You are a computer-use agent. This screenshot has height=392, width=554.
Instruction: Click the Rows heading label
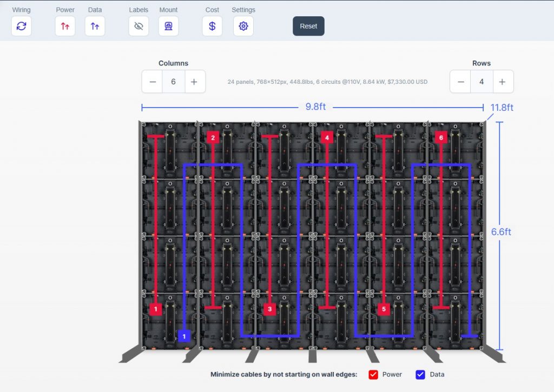pos(482,63)
